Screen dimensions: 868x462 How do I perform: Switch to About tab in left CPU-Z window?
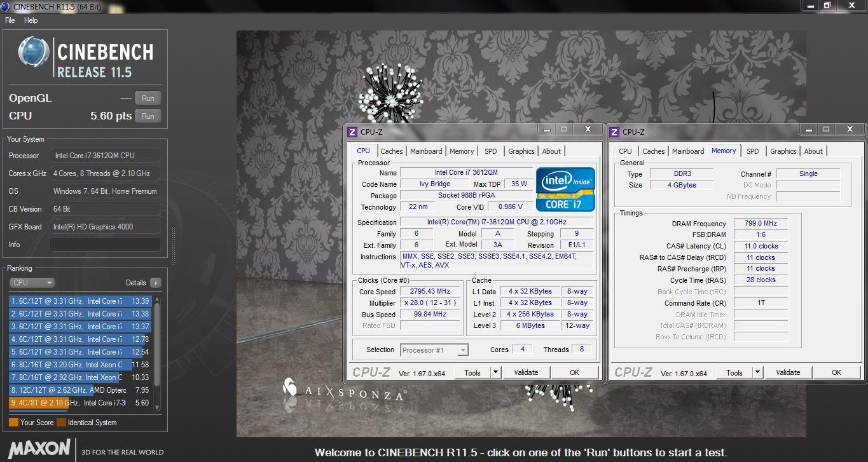tap(551, 151)
